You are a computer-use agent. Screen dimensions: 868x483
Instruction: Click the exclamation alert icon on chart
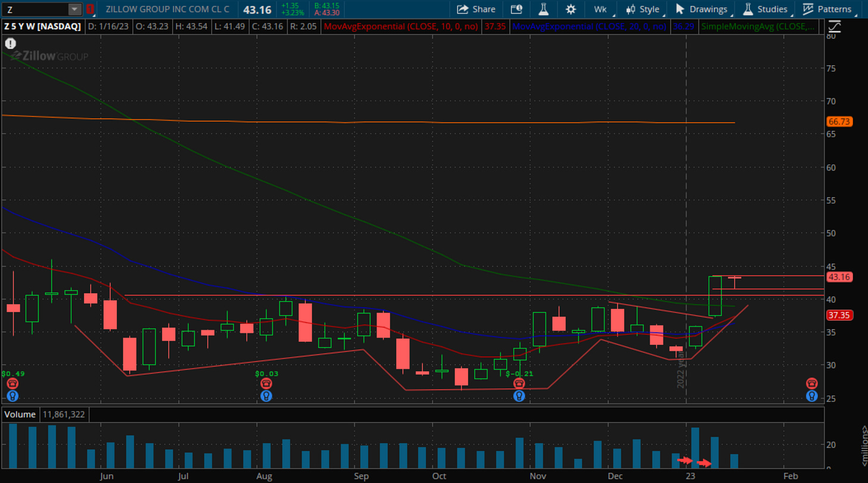coord(10,44)
